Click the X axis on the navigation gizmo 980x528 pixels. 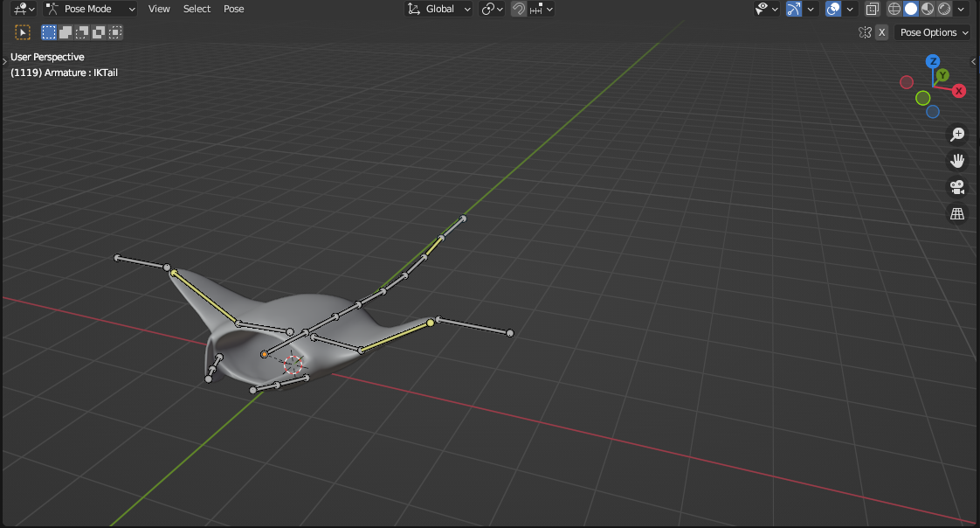[959, 91]
